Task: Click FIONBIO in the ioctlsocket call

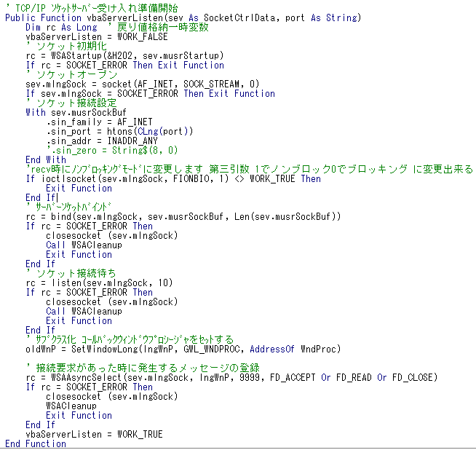Action: (194, 178)
